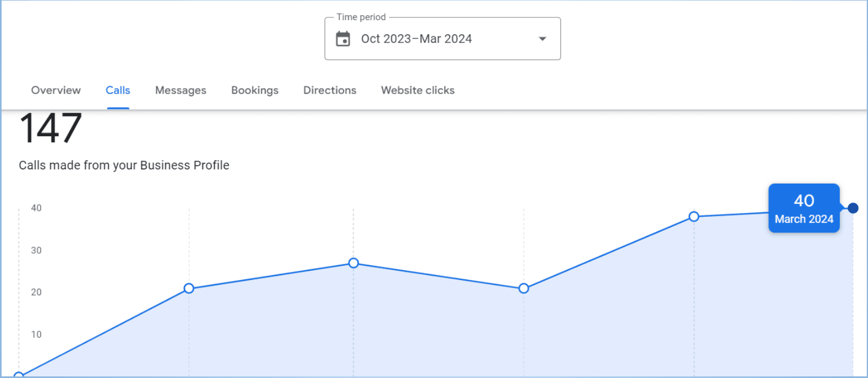Select the March 2024 data point

pos(853,208)
